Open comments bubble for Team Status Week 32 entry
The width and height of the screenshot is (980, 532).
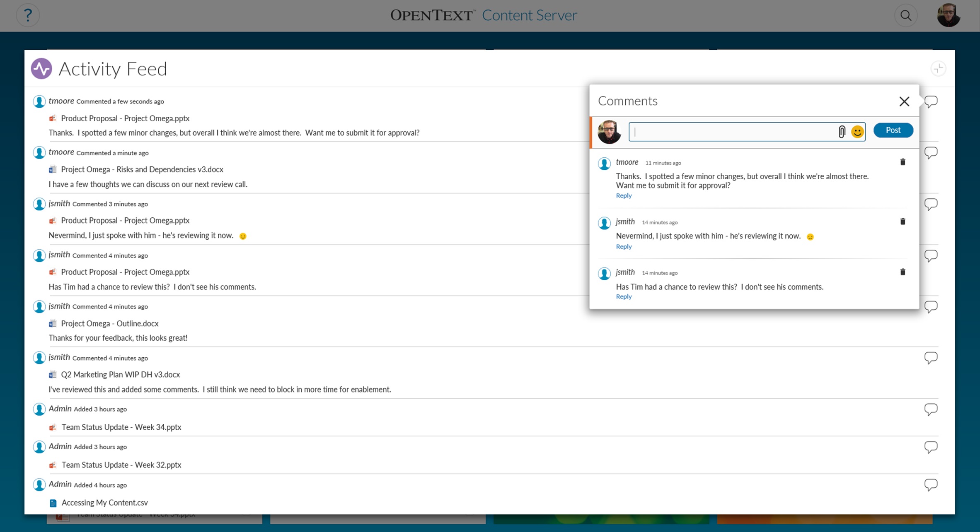(x=931, y=447)
